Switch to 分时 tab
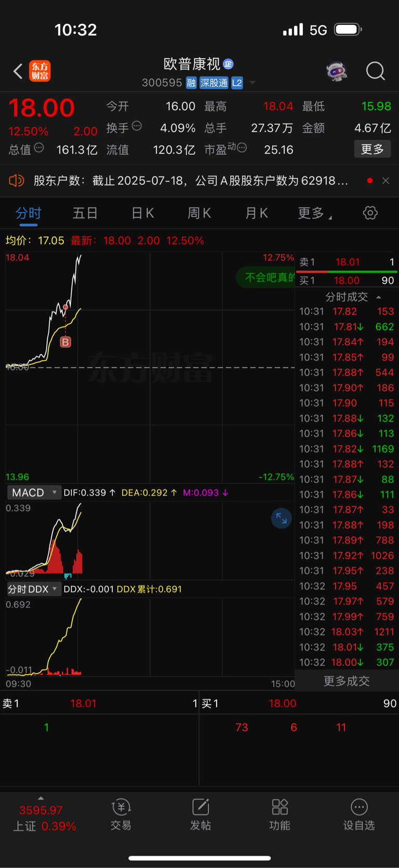Screen dimensions: 399x868 (x=29, y=213)
